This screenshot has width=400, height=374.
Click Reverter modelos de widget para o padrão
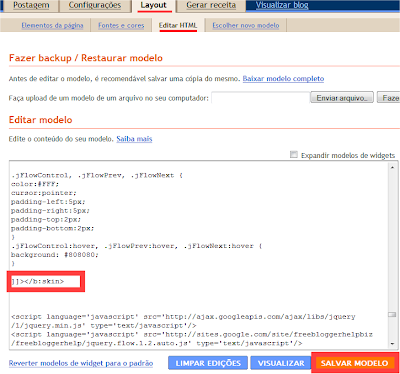81,363
